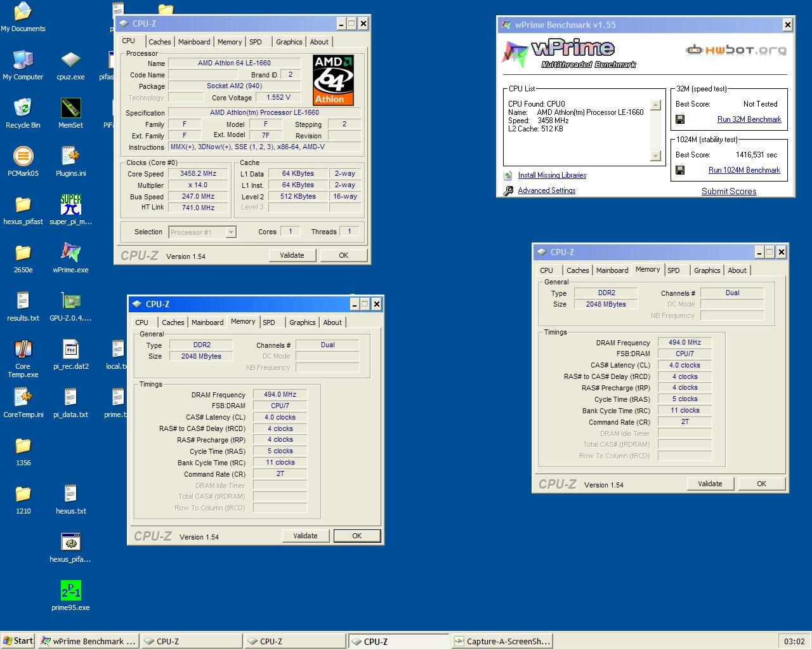Run 1024M Benchmark in wPrime
This screenshot has width=812, height=650.
744,170
